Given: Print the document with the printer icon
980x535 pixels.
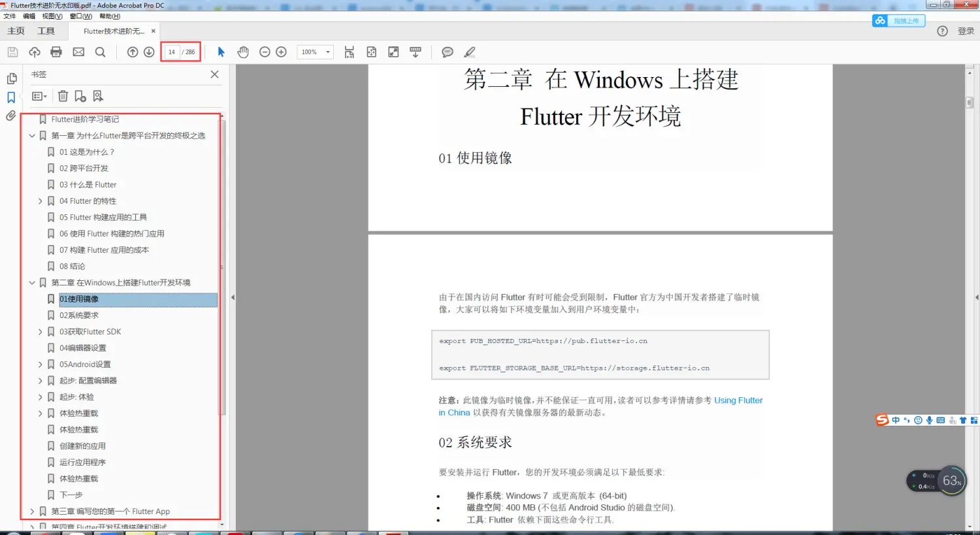Looking at the screenshot, I should [56, 52].
